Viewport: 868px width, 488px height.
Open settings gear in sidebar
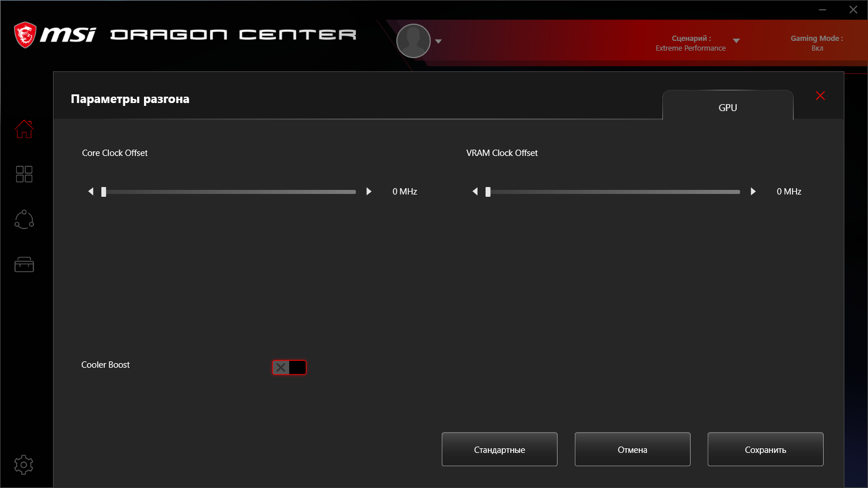pos(24,464)
